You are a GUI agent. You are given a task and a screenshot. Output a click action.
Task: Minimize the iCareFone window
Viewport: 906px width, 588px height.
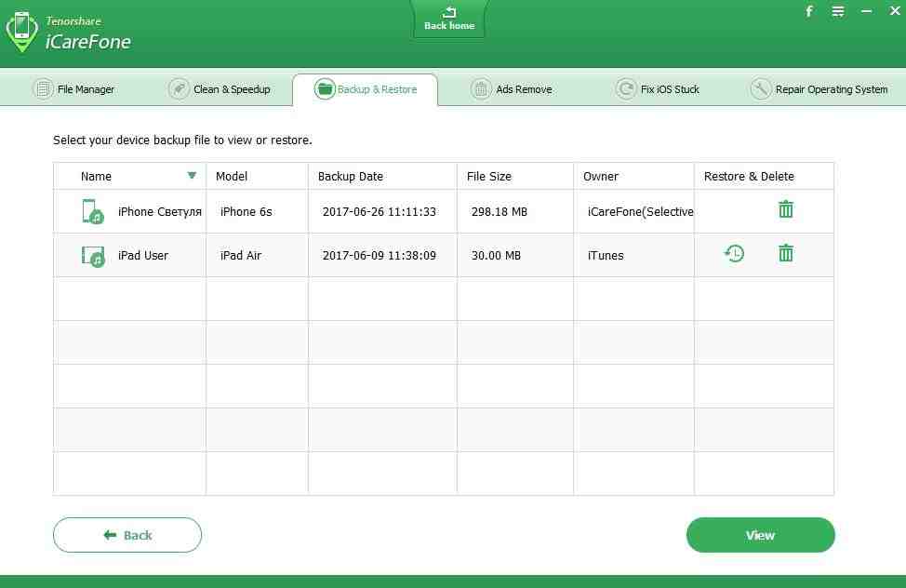[866, 11]
